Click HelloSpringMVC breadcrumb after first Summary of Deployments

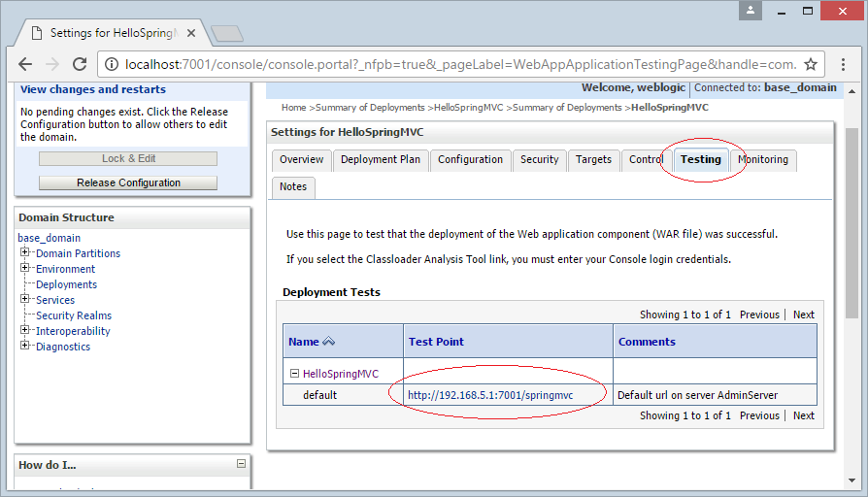coord(468,108)
